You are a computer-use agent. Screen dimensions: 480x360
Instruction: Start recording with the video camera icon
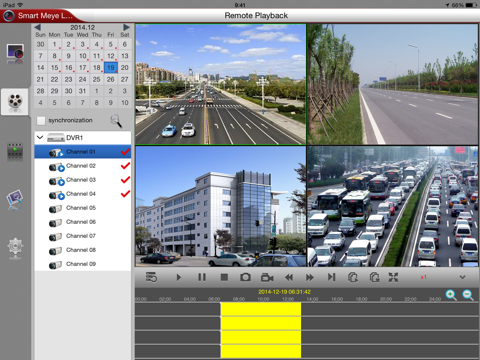267,277
